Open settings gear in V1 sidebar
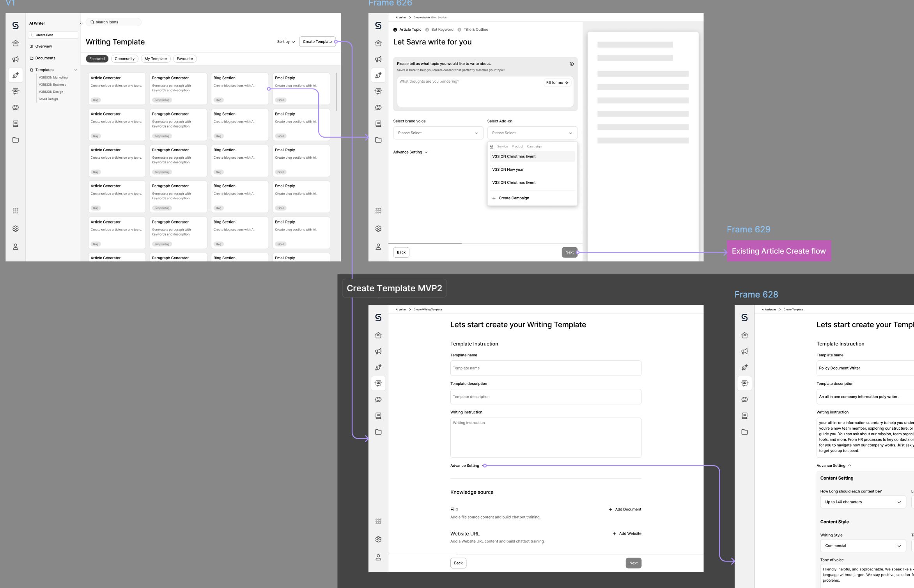The height and width of the screenshot is (588, 914). [x=16, y=229]
